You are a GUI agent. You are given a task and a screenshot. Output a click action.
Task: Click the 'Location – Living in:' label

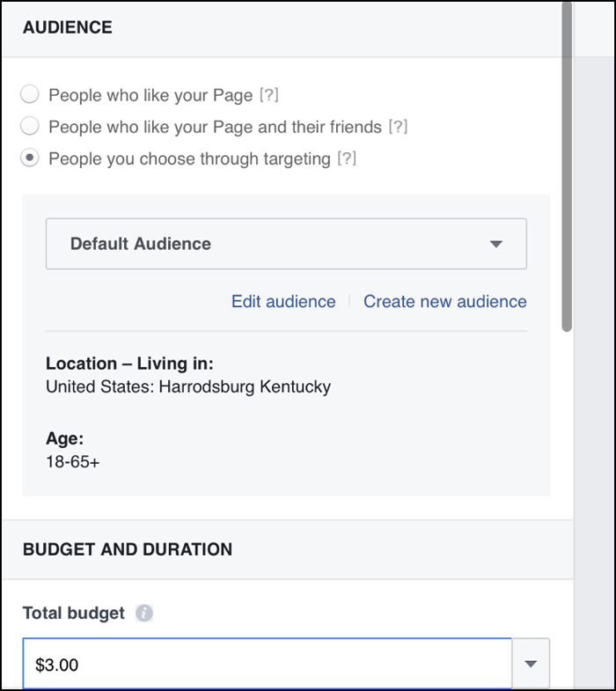[129, 364]
